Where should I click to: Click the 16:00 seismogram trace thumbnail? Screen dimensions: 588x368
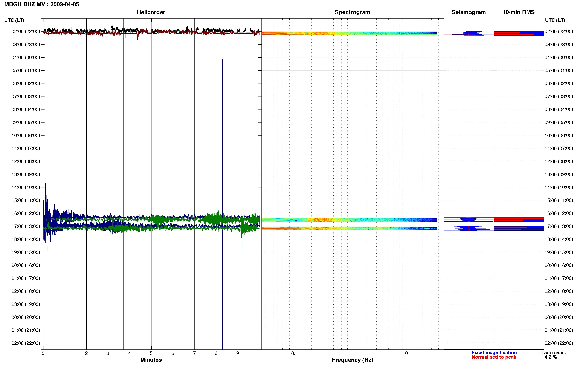pyautogui.click(x=469, y=220)
